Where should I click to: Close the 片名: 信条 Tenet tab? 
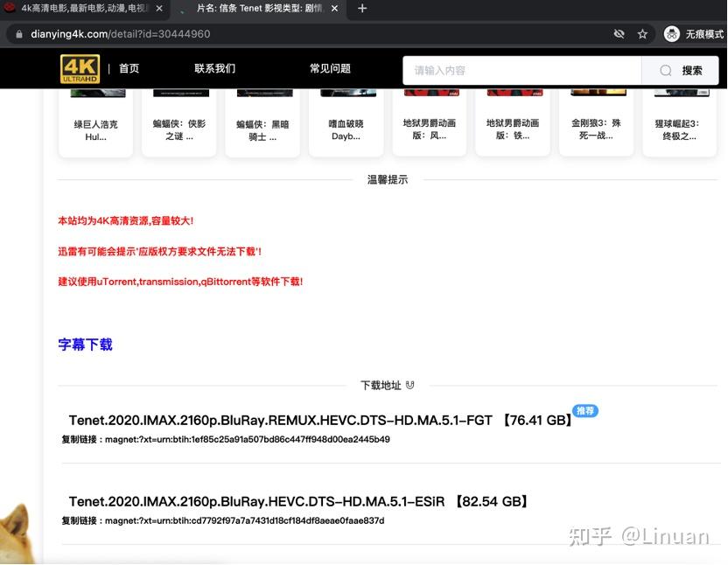(x=334, y=9)
